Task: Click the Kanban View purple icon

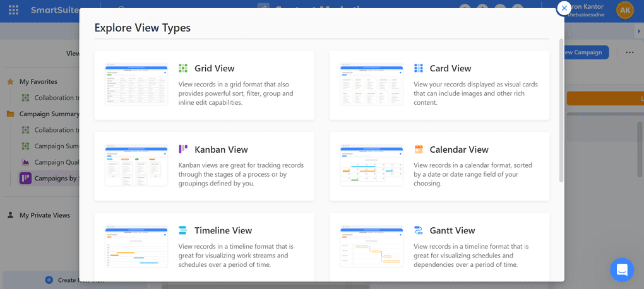Action: pyautogui.click(x=183, y=150)
